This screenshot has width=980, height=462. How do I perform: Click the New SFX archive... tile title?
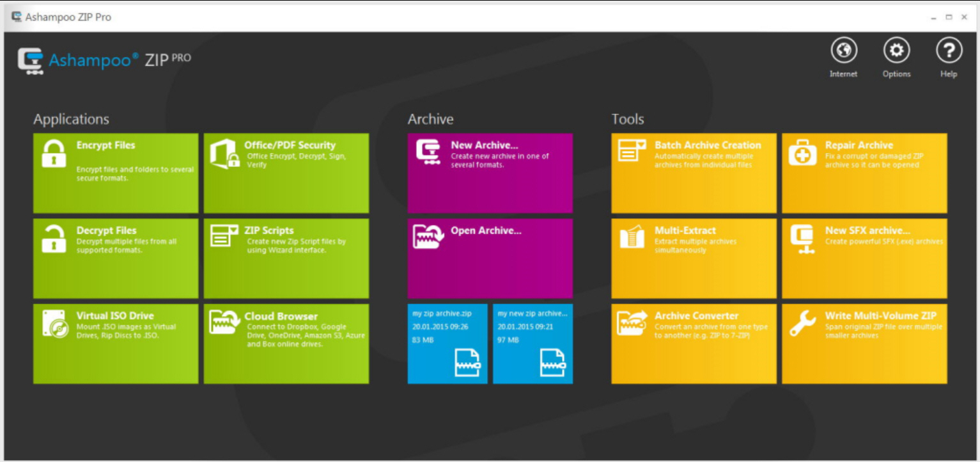pos(867,230)
